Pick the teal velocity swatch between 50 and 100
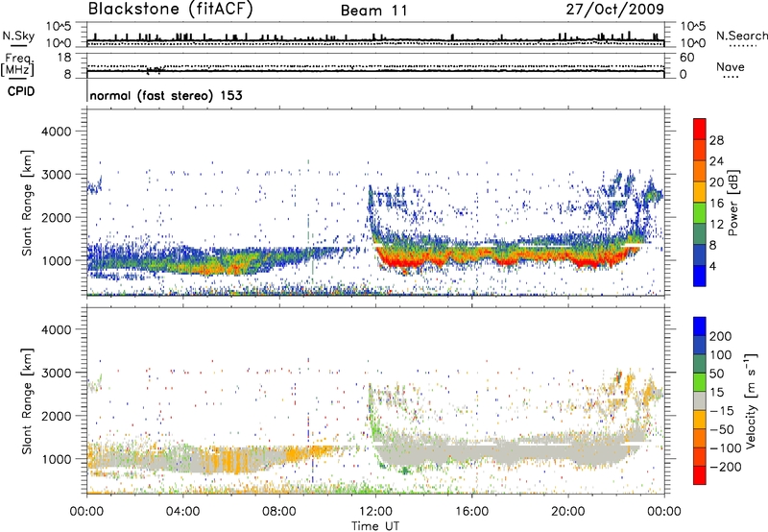Image resolution: width=768 pixels, height=532 pixels. [700, 364]
